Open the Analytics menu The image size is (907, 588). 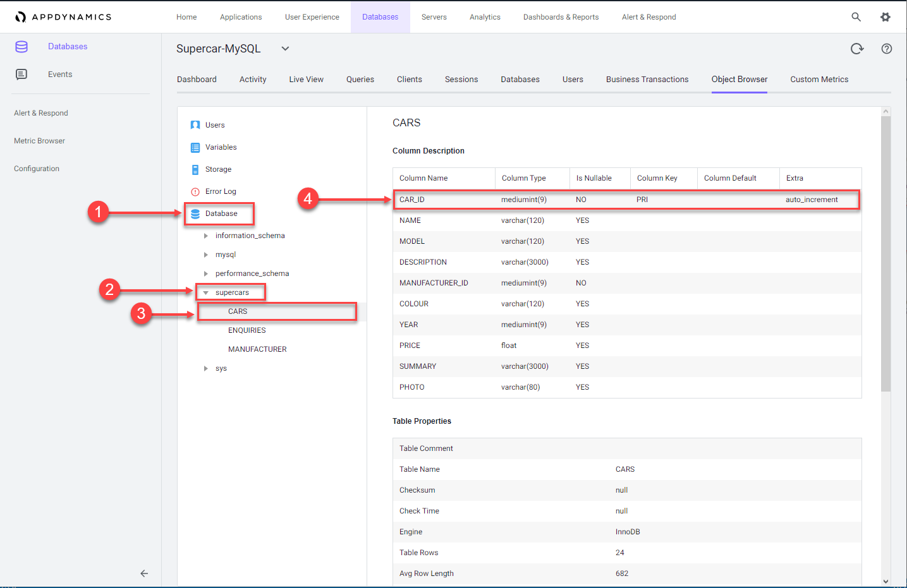click(485, 17)
